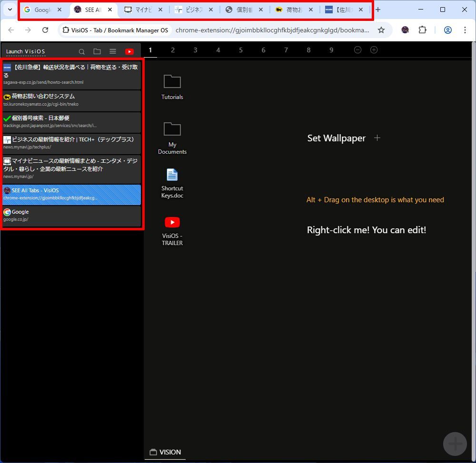Open the search icon in VisiOS sidebar
Viewport: 476px width, 463px height.
(x=82, y=51)
